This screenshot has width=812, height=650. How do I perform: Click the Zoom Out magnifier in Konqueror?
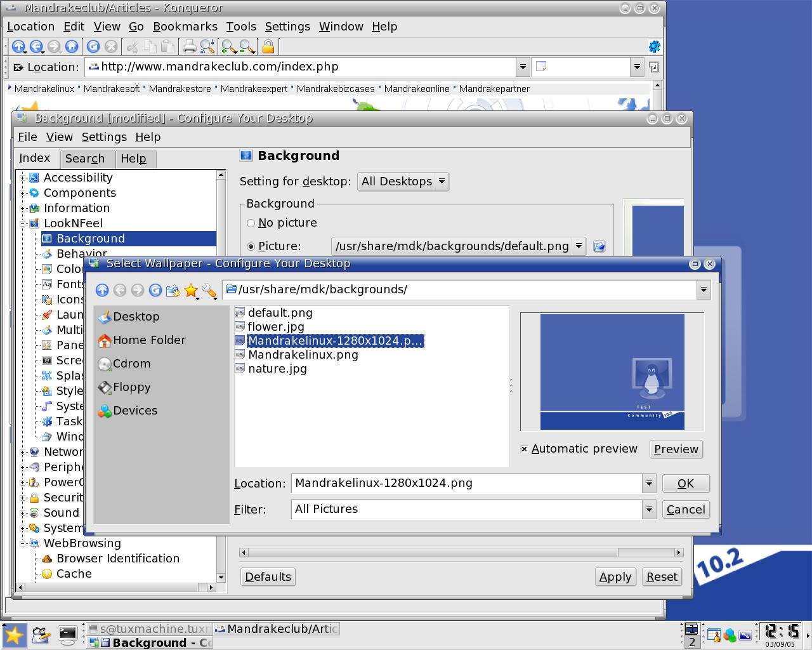coord(247,46)
